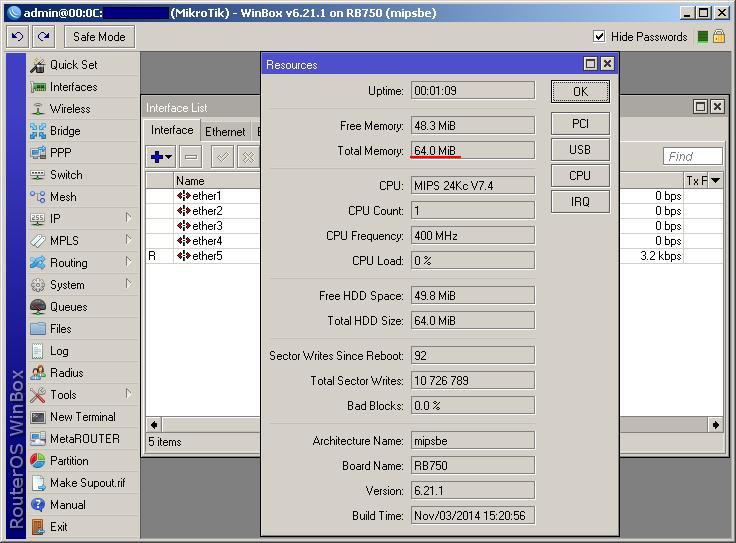Expand the MPLS submenu arrow

[129, 239]
